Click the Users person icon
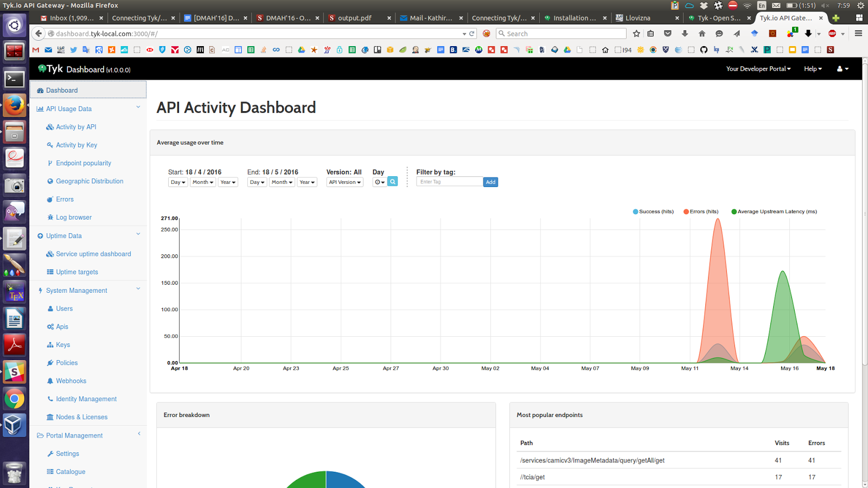Image resolution: width=868 pixels, height=488 pixels. (50, 309)
